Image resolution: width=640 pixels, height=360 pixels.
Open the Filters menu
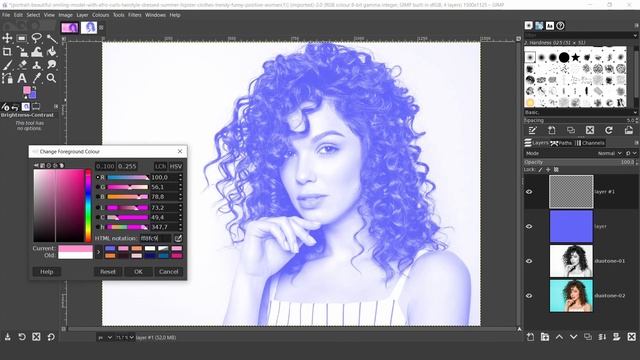click(x=134, y=15)
